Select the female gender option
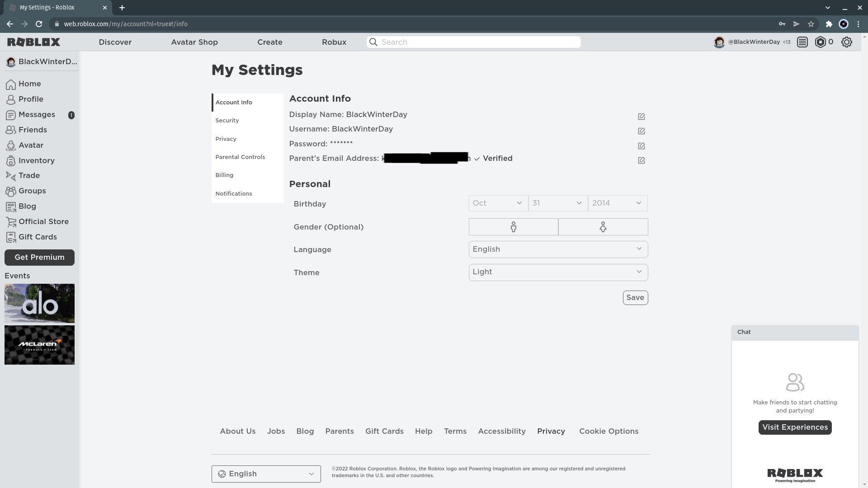 (x=603, y=227)
